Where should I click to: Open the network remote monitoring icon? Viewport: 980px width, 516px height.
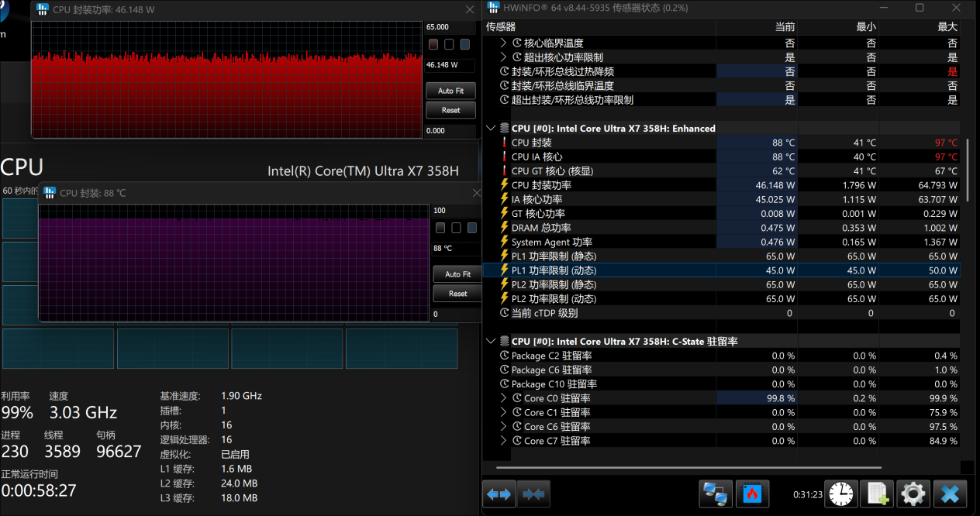[715, 494]
